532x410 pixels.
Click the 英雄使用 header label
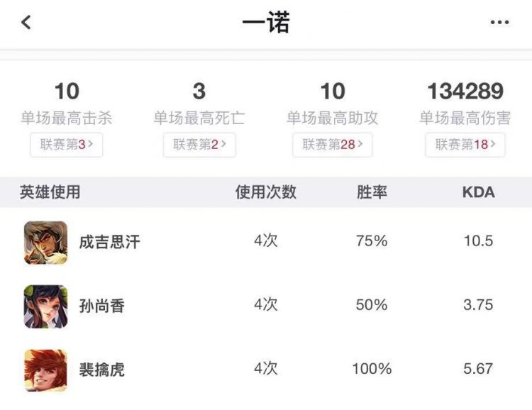pos(50,192)
